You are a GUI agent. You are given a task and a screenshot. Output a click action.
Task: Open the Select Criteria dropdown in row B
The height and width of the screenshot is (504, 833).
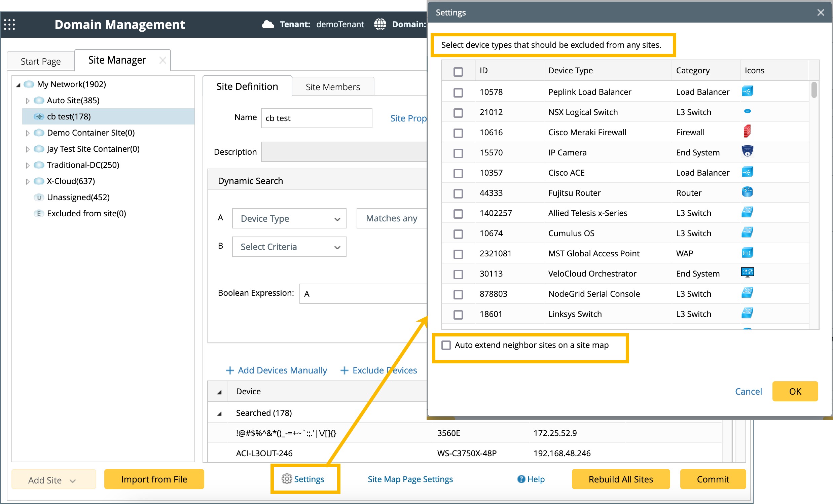[x=289, y=247]
